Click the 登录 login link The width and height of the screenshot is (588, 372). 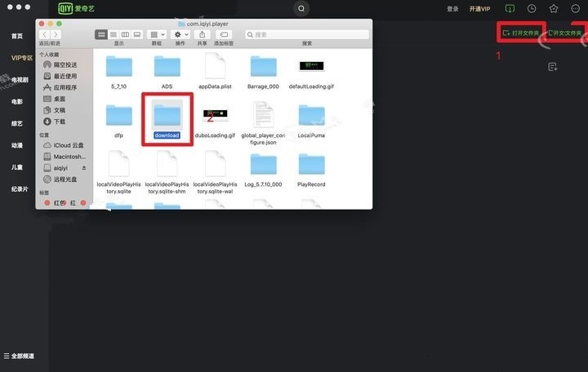pyautogui.click(x=452, y=8)
